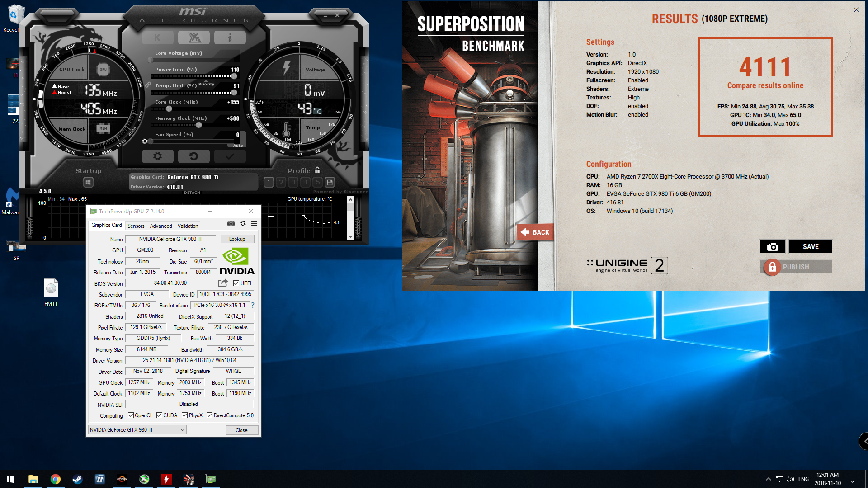This screenshot has width=868, height=490.
Task: Open the taskbar clock and calendar
Action: (827, 480)
